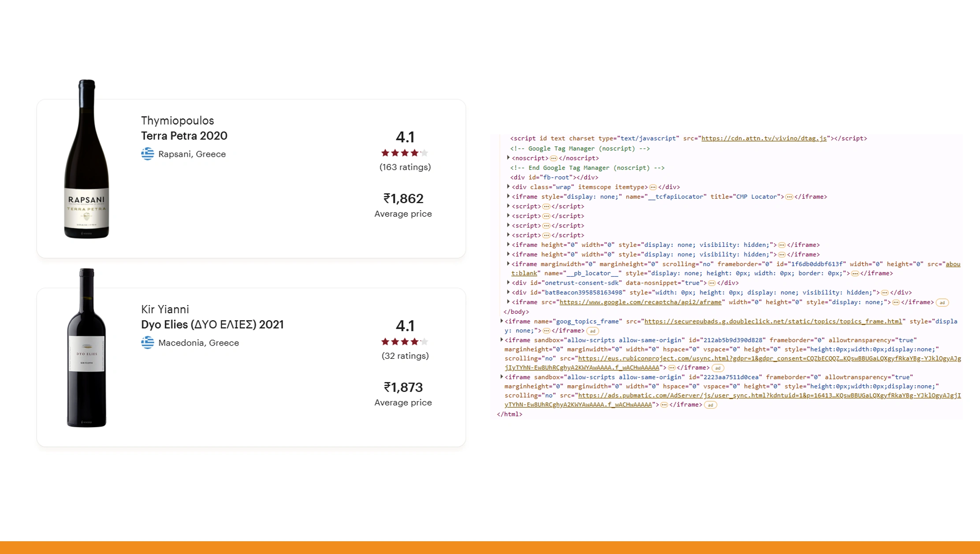Select the Terra Petra wine bottle image
Viewport: 980px width, 554px height.
pos(87,159)
